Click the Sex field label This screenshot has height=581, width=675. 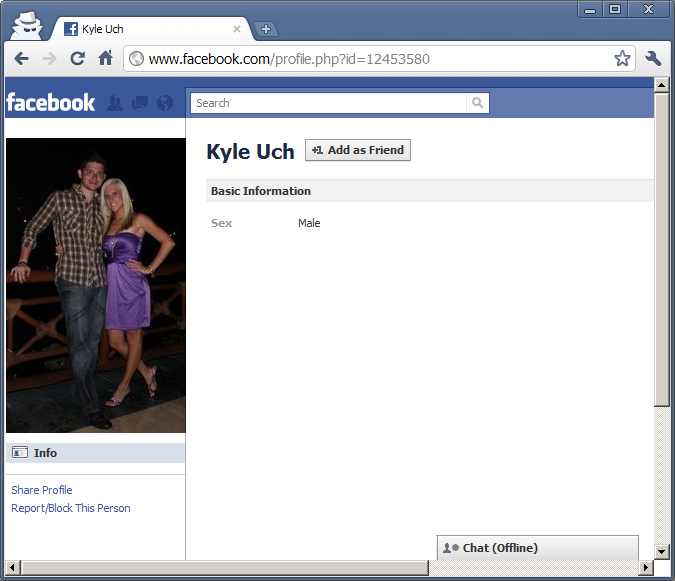point(221,223)
